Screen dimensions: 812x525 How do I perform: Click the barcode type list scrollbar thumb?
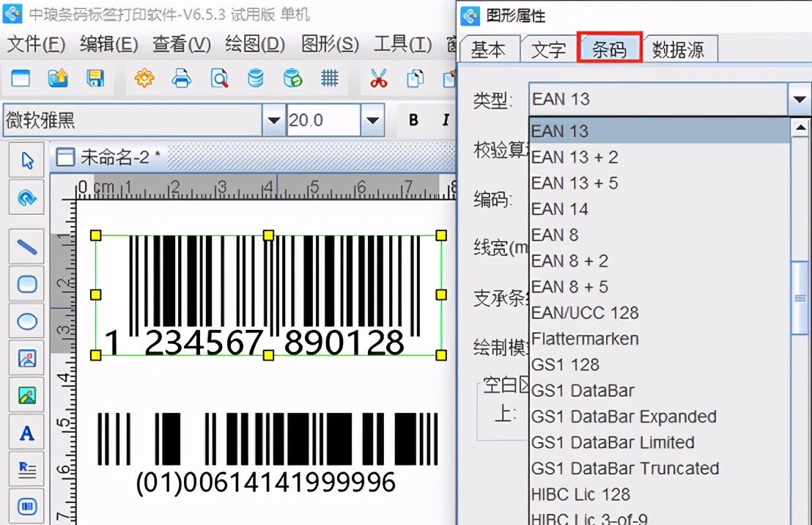[800, 297]
